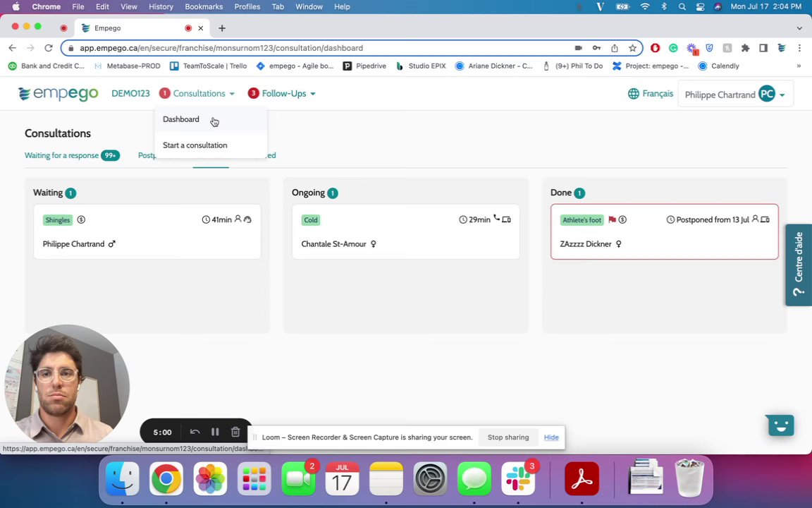Click the empego logo
The height and width of the screenshot is (508, 812).
(58, 94)
